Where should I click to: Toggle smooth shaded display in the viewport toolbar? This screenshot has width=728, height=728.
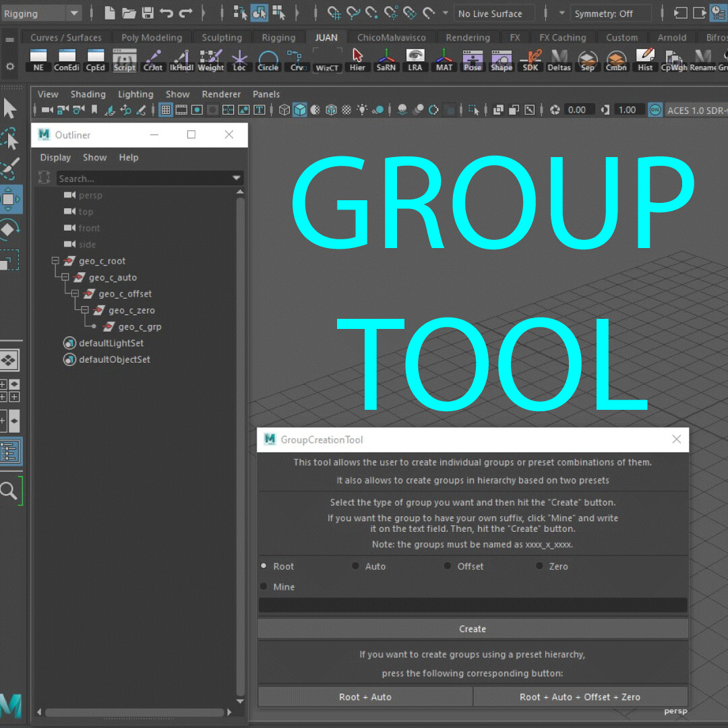pyautogui.click(x=299, y=109)
